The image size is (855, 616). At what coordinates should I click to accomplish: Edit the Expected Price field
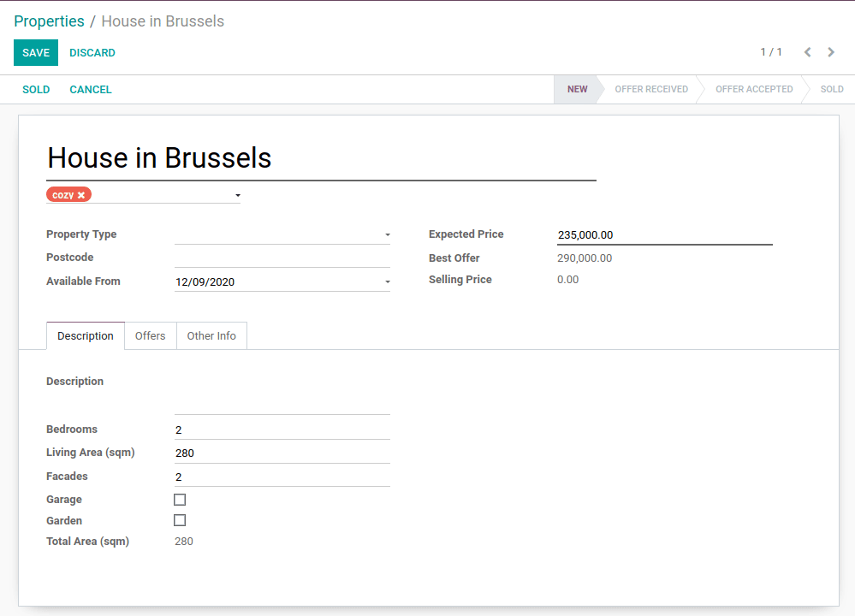664,234
